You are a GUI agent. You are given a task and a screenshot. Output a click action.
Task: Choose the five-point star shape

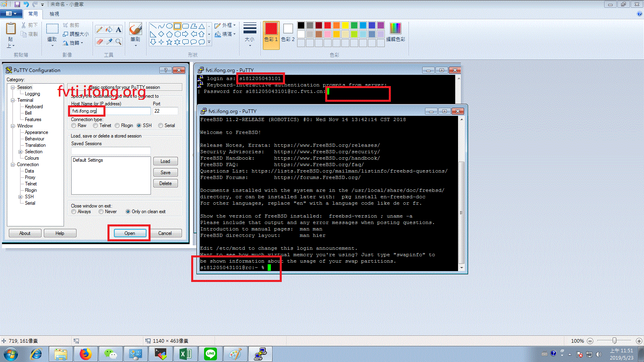tap(169, 42)
